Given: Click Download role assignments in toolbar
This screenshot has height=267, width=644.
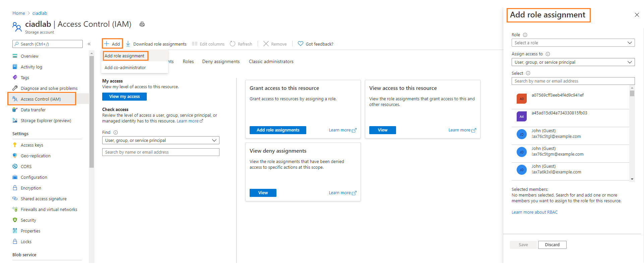Looking at the screenshot, I should click(156, 44).
